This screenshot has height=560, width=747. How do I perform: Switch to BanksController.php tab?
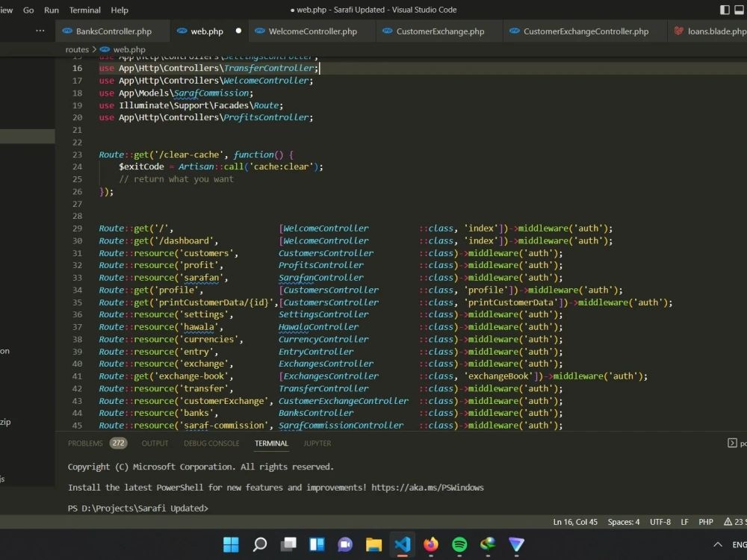(x=114, y=31)
